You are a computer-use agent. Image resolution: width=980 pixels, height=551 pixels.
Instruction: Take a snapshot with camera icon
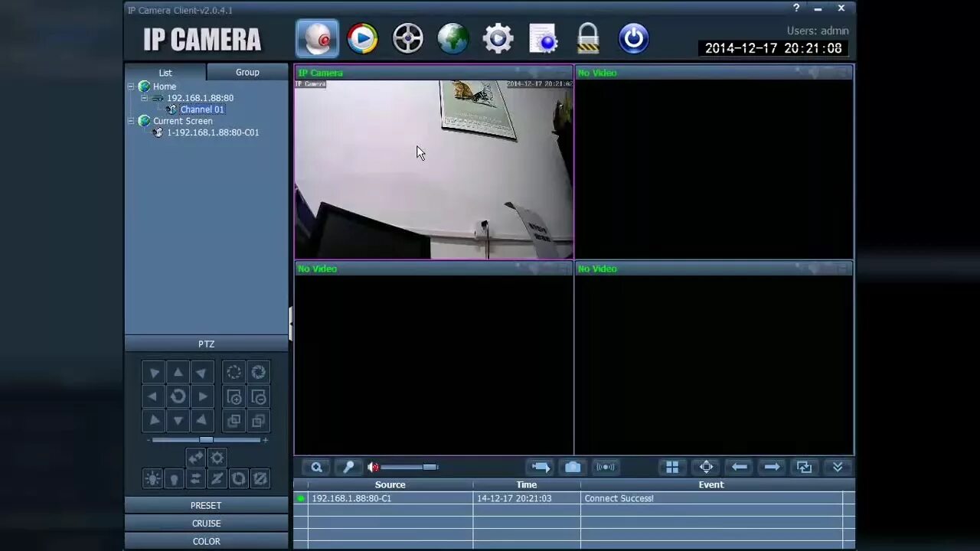click(573, 467)
